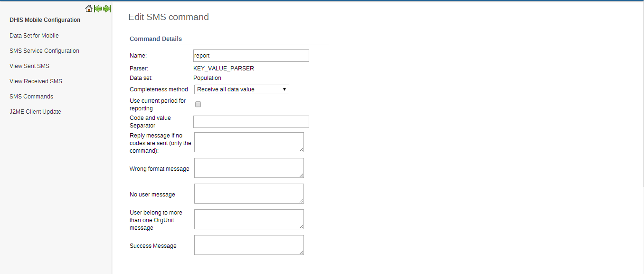
Task: Grab the Success Message textarea resize handle
Action: (x=301, y=252)
